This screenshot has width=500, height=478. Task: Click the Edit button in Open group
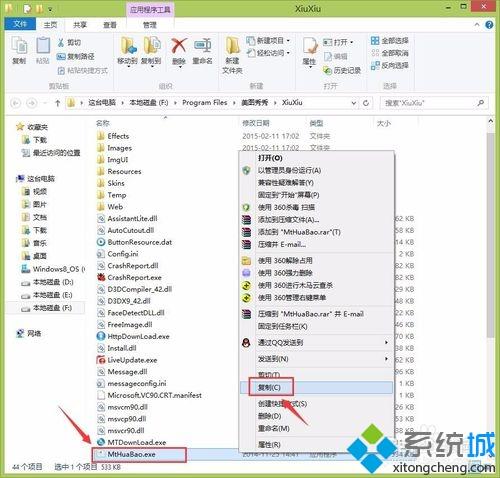(x=335, y=56)
